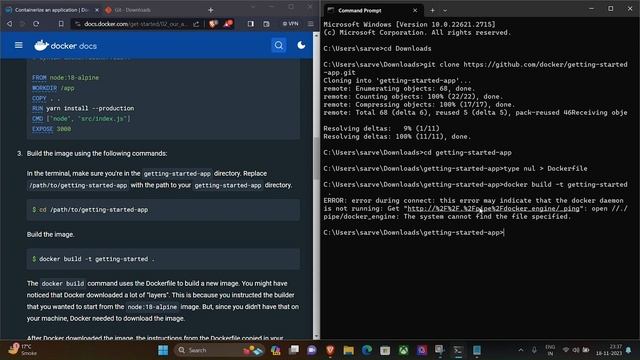Click the cd /path/to/getting-started-app code block
The width and height of the screenshot is (640, 360).
coord(163,210)
